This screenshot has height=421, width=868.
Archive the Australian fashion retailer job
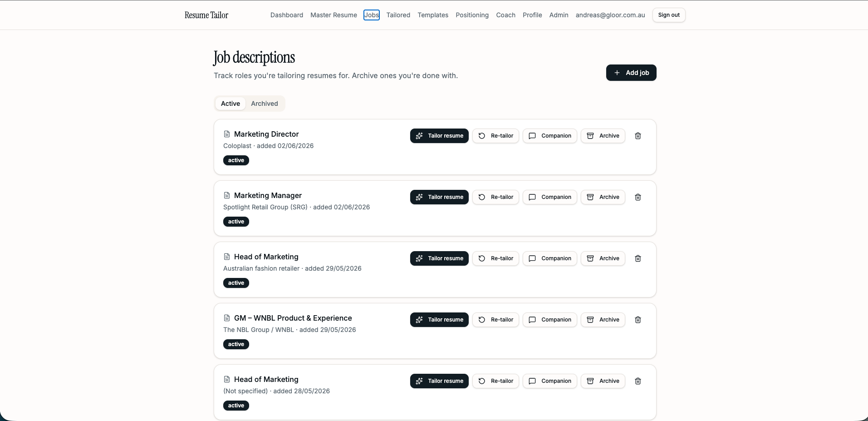[x=603, y=258]
